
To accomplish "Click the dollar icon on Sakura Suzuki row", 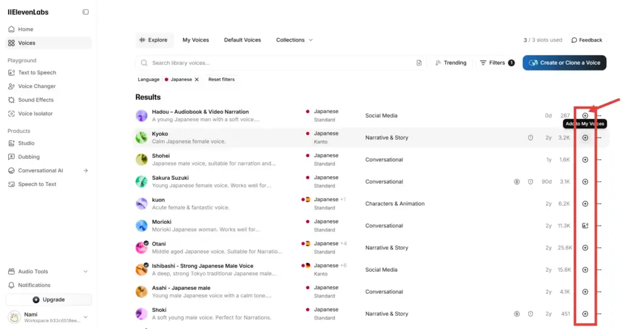I will tap(517, 182).
